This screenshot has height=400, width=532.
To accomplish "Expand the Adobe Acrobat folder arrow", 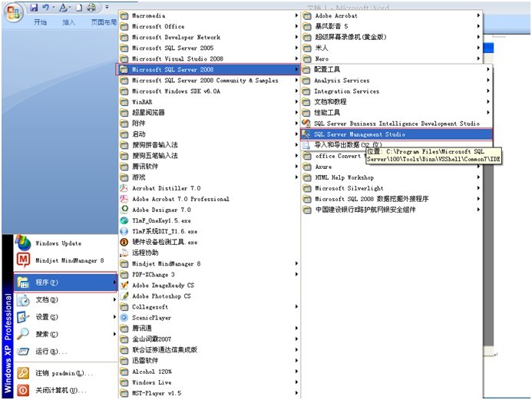I will pos(478,15).
